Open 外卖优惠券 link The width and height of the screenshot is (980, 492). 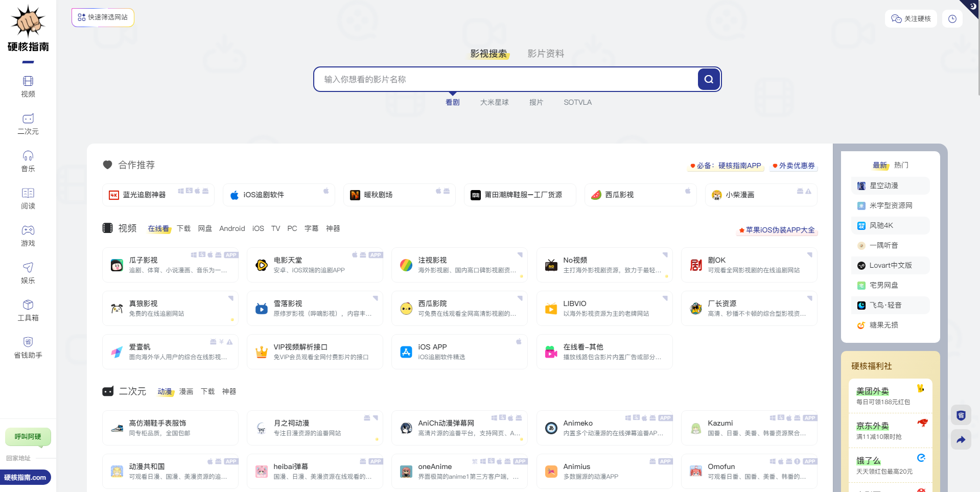point(794,166)
